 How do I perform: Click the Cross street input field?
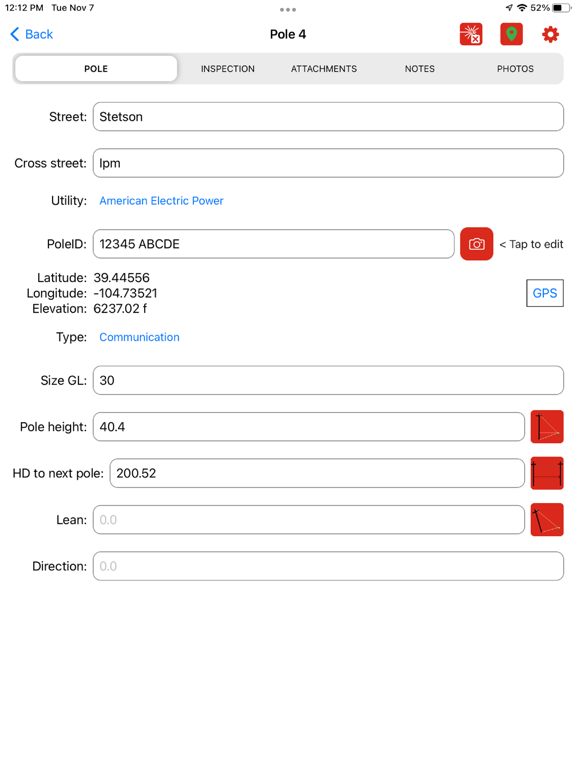(328, 163)
